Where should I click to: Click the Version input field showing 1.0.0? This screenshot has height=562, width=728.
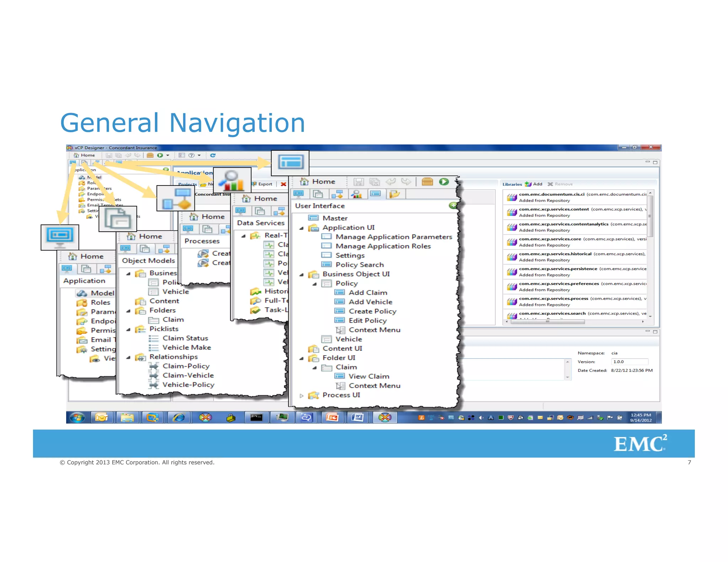[629, 362]
